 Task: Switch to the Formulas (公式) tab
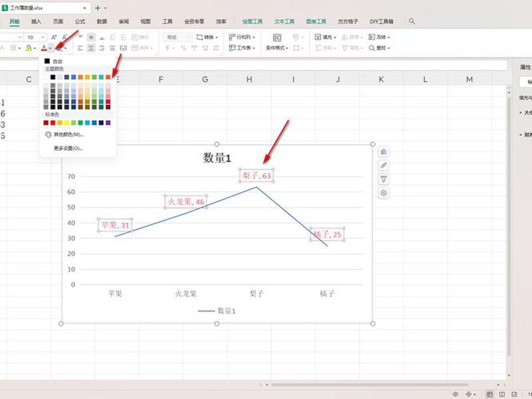pyautogui.click(x=80, y=21)
